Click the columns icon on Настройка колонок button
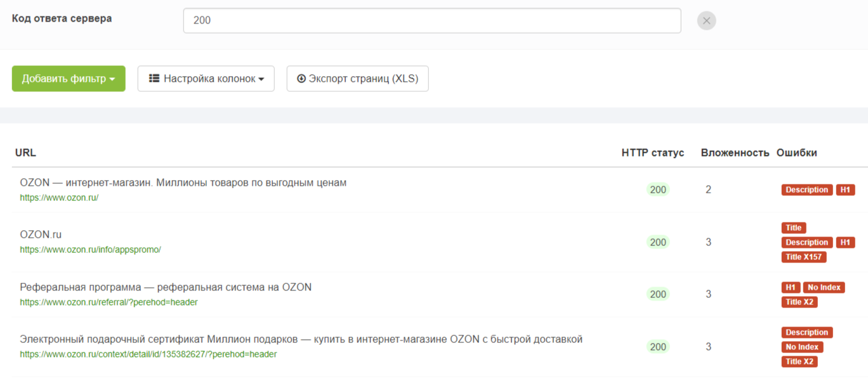The image size is (868, 381). coord(155,78)
